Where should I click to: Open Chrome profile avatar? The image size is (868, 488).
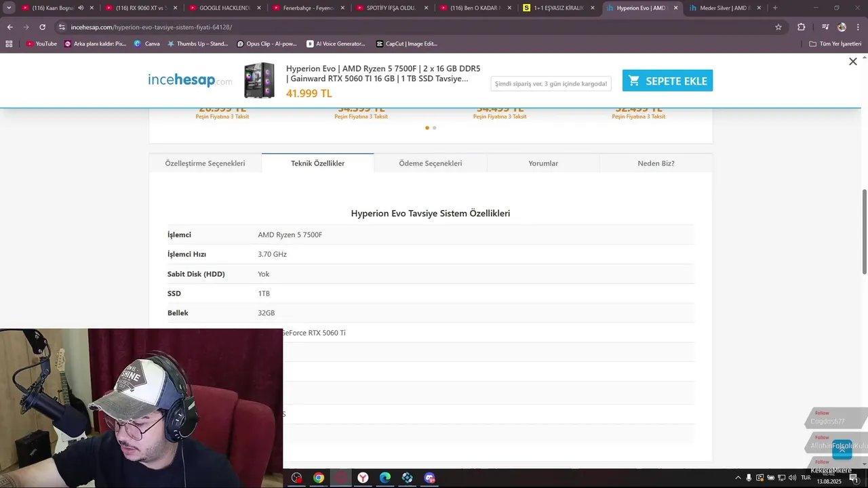pyautogui.click(x=842, y=27)
